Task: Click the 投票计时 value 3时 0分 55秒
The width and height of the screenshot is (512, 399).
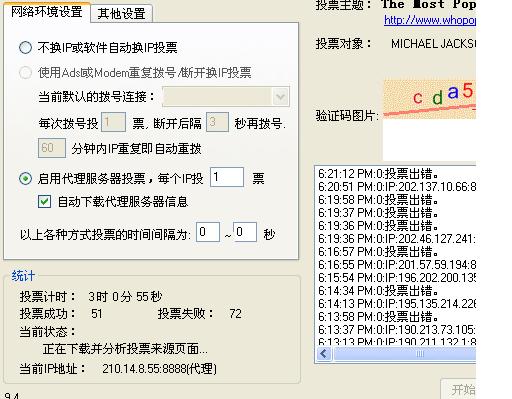Action: tap(125, 296)
